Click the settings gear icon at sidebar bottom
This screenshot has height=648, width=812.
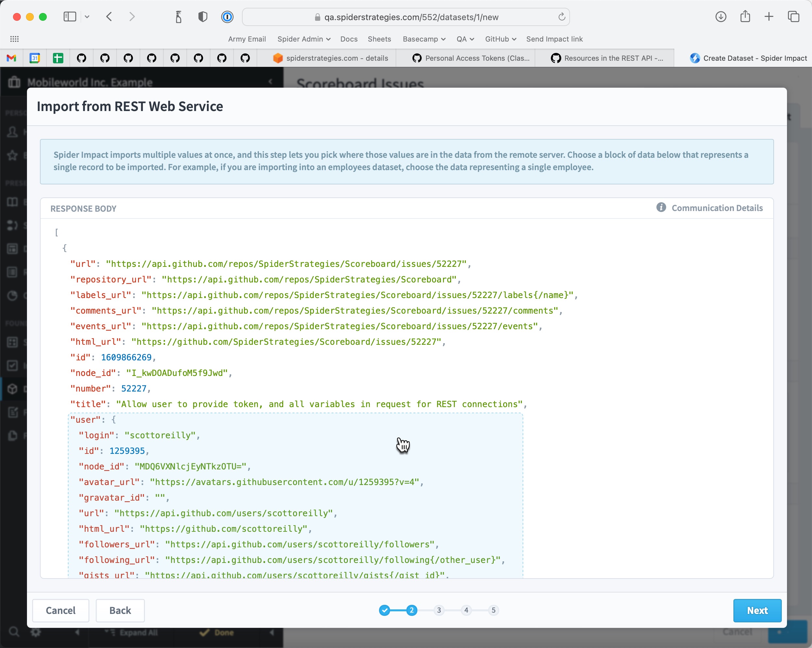coord(35,632)
